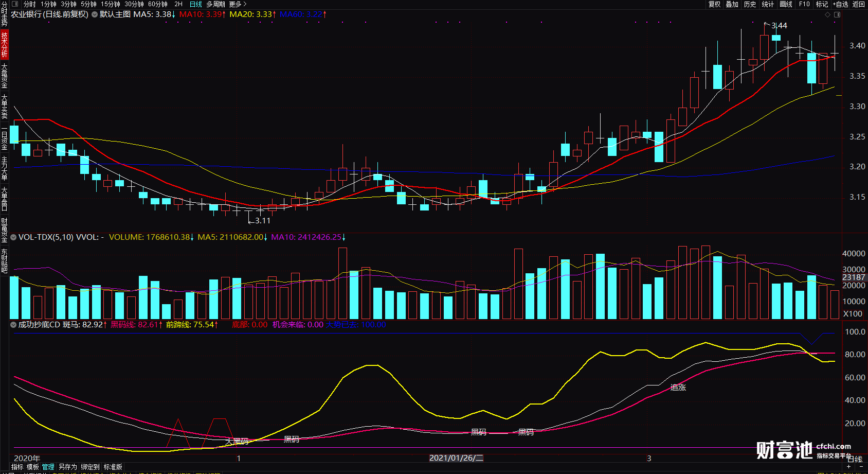Click the 2021/01/26/二 date marker on timeline
Screen dimensions: 868x474
pos(456,458)
